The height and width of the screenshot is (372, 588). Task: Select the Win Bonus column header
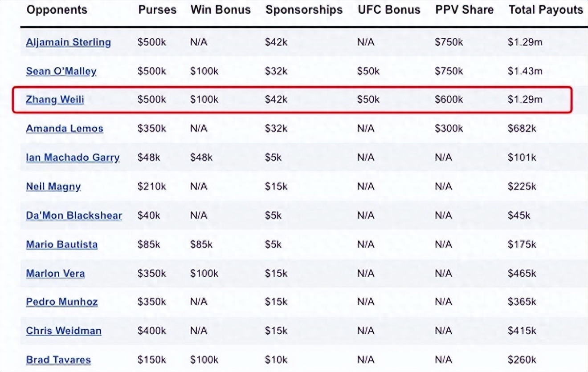pos(220,10)
